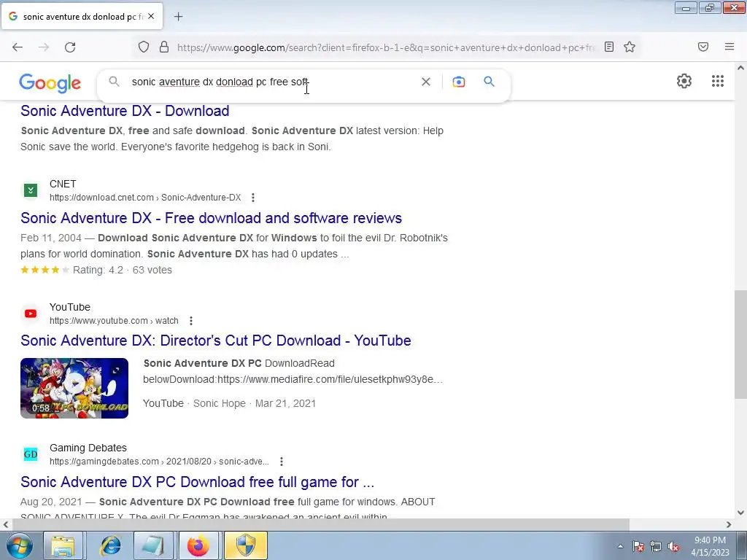This screenshot has width=747, height=560.
Task: Toggle reader view icon in address bar
Action: [x=609, y=47]
